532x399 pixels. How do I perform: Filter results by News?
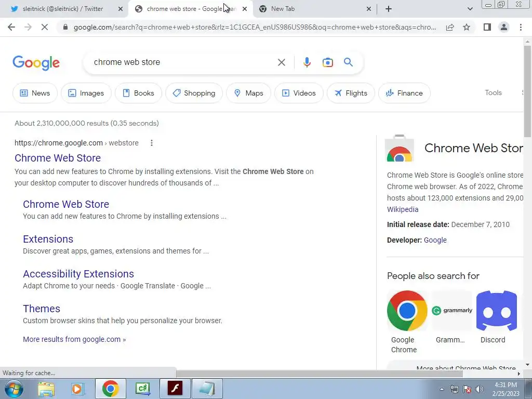pyautogui.click(x=35, y=93)
